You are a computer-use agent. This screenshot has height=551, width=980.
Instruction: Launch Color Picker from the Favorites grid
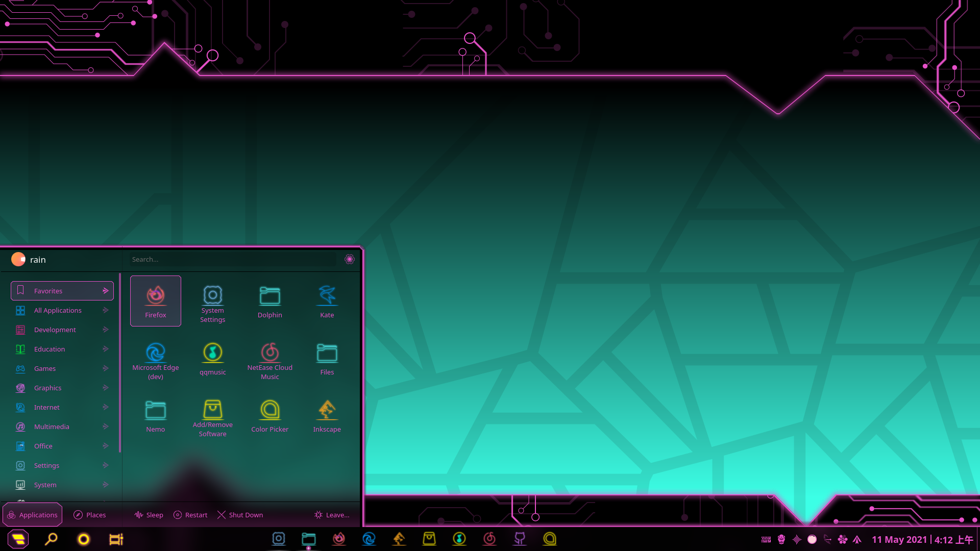pyautogui.click(x=270, y=415)
